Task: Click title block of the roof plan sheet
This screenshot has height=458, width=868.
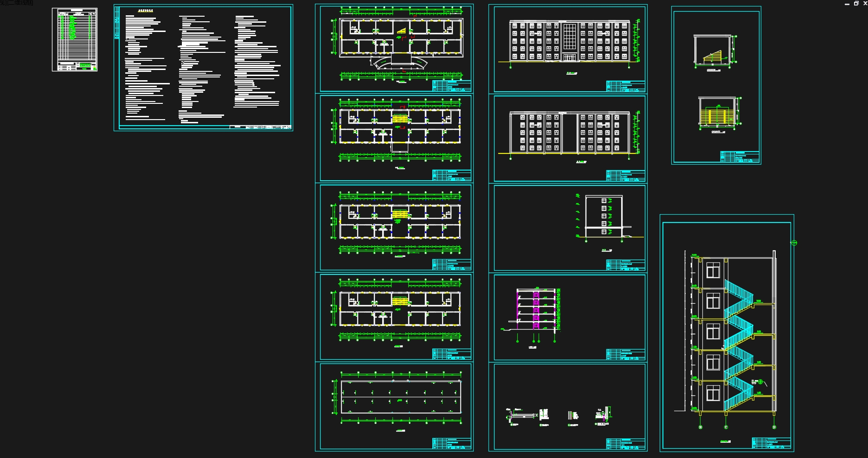Action: pos(452,444)
